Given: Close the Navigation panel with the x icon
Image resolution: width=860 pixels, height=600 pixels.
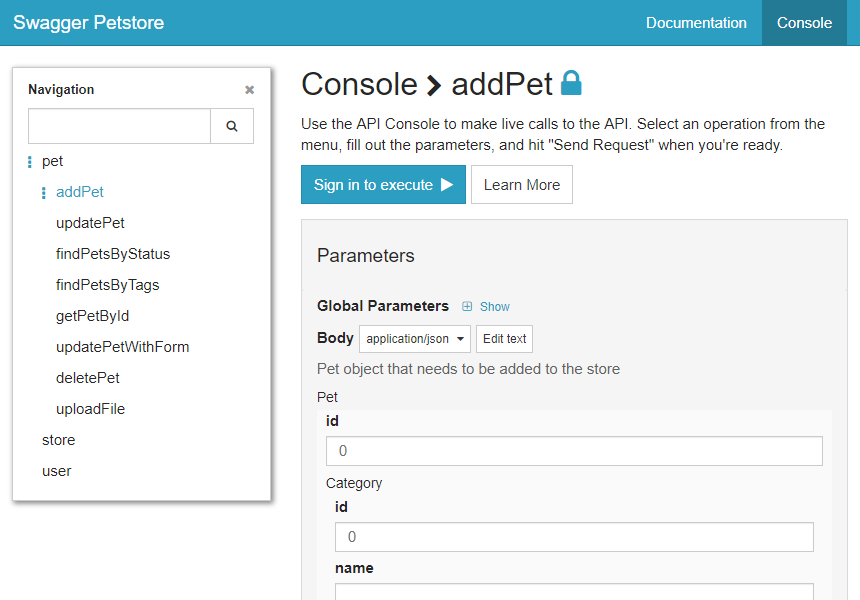Looking at the screenshot, I should [250, 89].
